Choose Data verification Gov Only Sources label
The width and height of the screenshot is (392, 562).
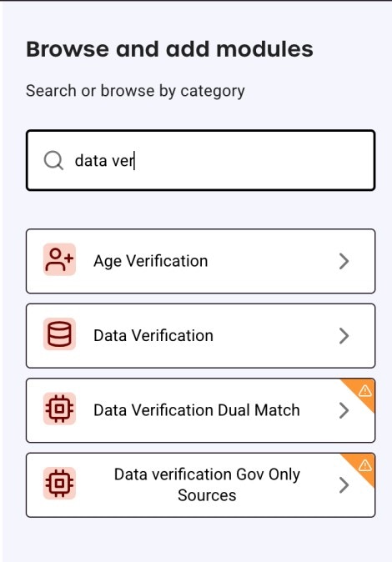click(207, 484)
